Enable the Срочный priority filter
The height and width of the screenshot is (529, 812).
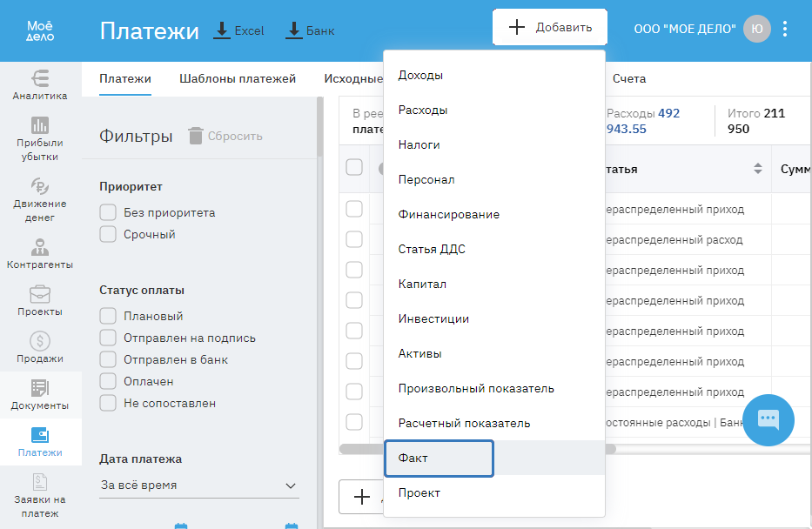pos(108,234)
